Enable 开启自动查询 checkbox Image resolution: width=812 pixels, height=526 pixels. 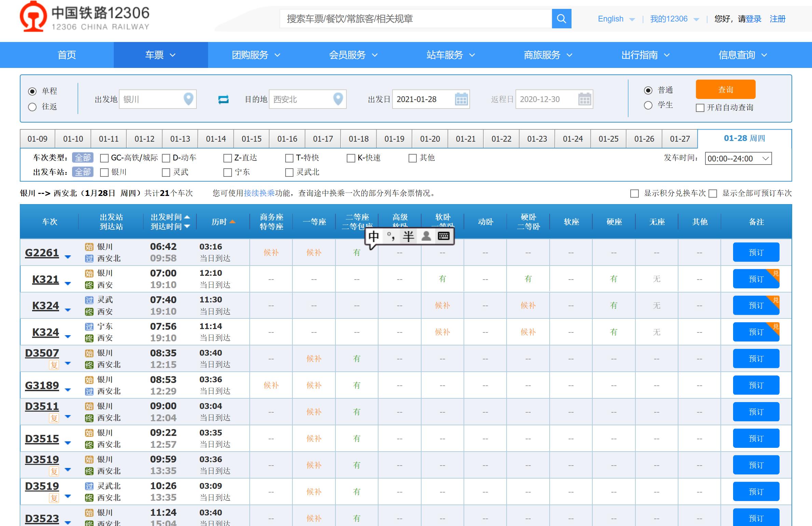(x=700, y=108)
